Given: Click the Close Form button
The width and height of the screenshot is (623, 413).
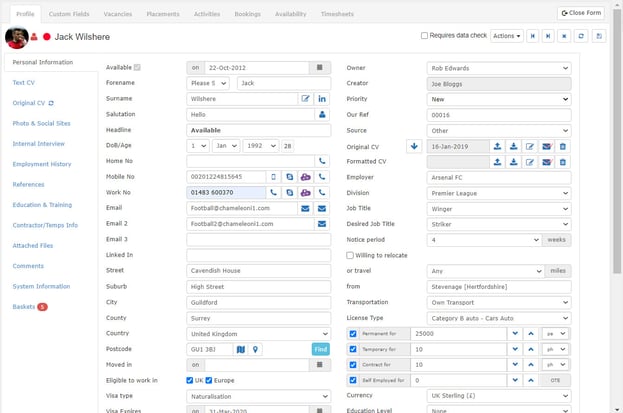Looking at the screenshot, I should [x=580, y=13].
